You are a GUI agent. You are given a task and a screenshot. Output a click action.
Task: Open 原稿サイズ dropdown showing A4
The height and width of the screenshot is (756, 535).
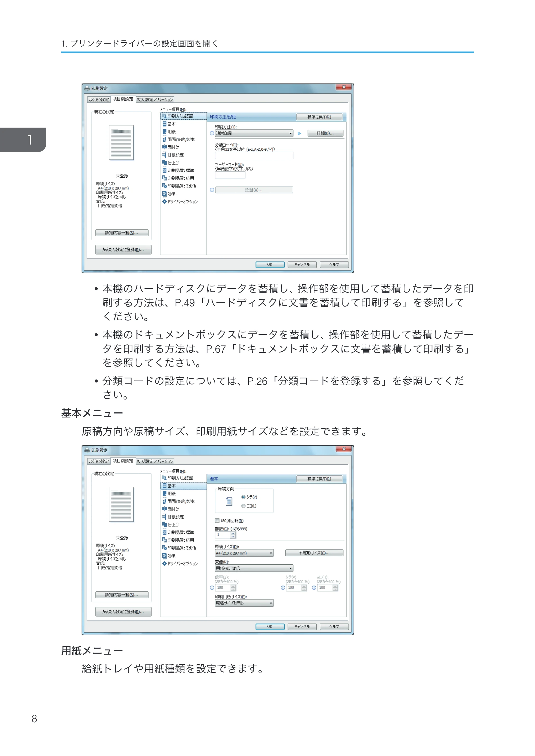[244, 553]
